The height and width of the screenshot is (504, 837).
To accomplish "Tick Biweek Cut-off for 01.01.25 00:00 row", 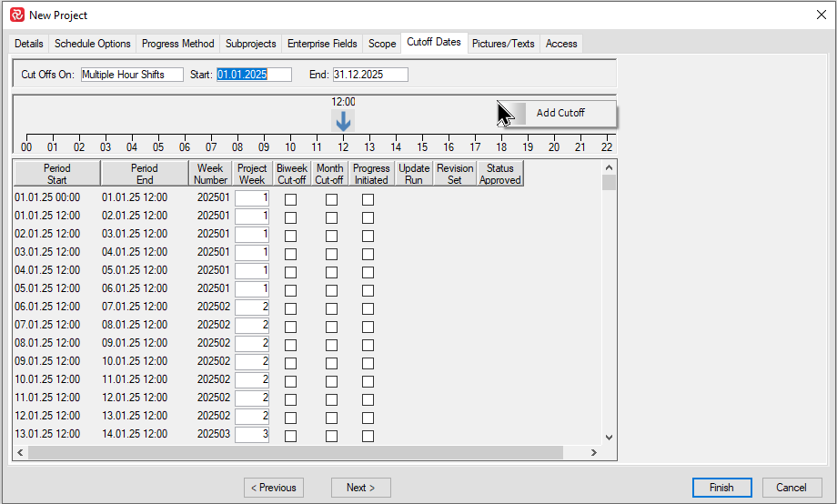I will tap(290, 199).
